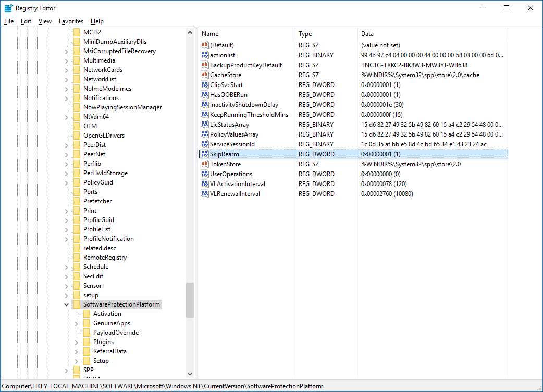543x392 pixels.
Task: Expand the SPP key
Action: pyautogui.click(x=67, y=370)
